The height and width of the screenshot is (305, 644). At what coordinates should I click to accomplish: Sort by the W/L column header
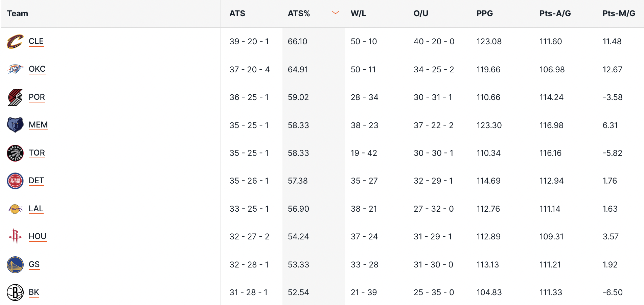tap(358, 14)
